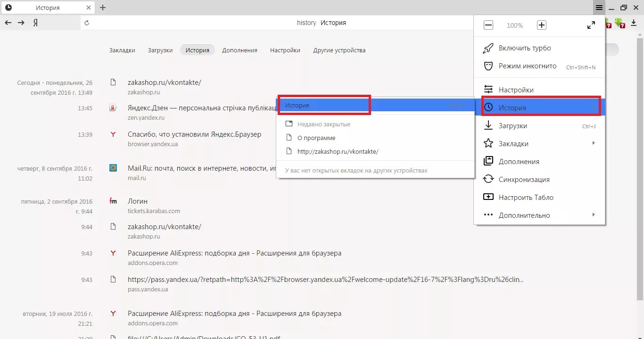Image resolution: width=644 pixels, height=339 pixels.
Task: Click the Yandex 'Я' home icon
Action: click(x=35, y=23)
